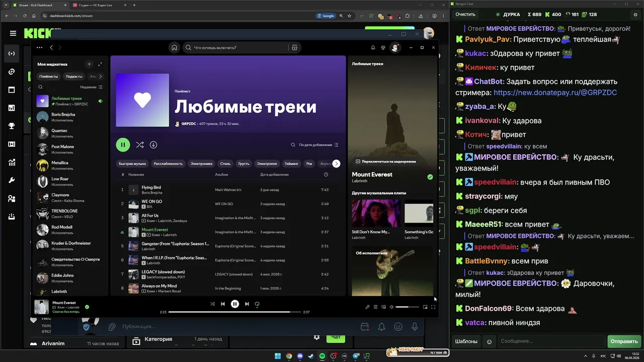Open the mini player
This screenshot has width=644, height=362.
425,307
